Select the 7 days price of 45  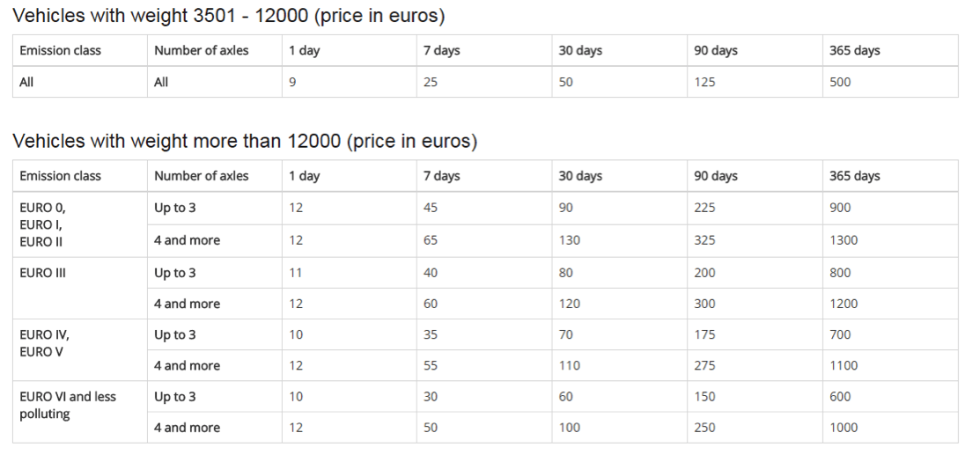tap(431, 209)
